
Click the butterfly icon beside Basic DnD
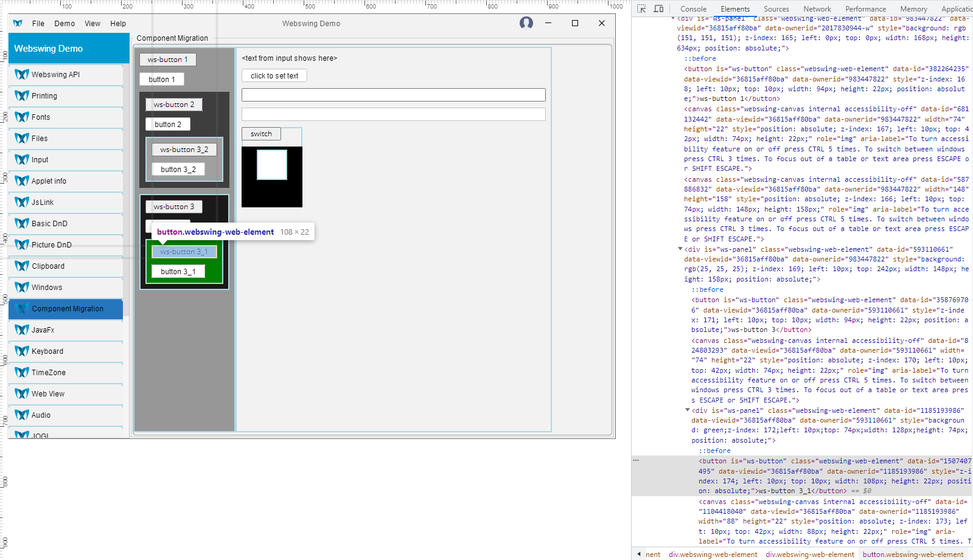[x=22, y=223]
